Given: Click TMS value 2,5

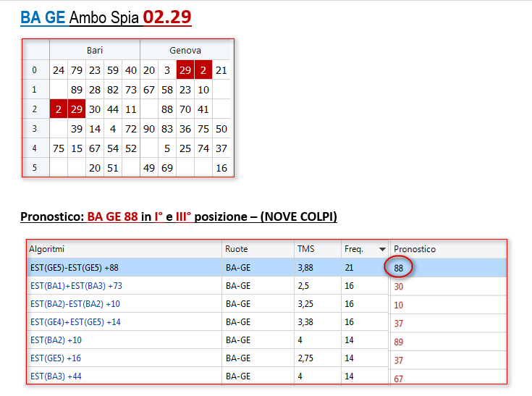Looking at the screenshot, I should tap(303, 286).
